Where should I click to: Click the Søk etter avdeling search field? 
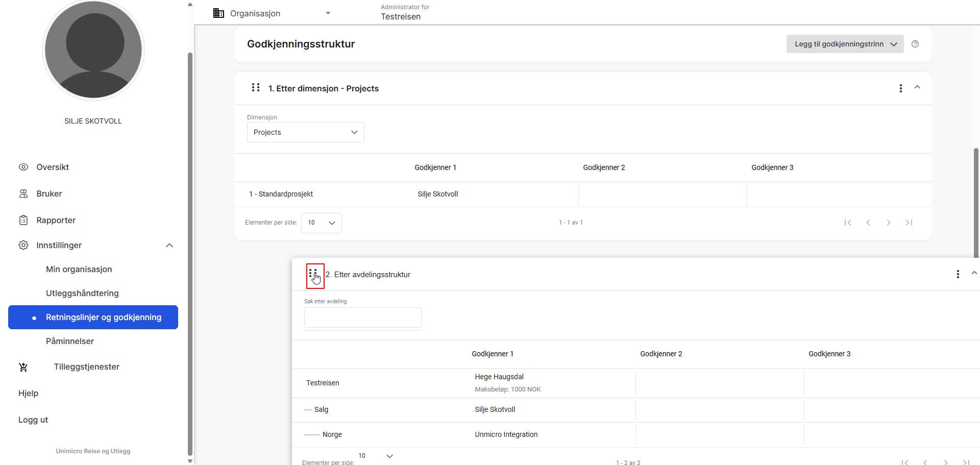pos(362,317)
